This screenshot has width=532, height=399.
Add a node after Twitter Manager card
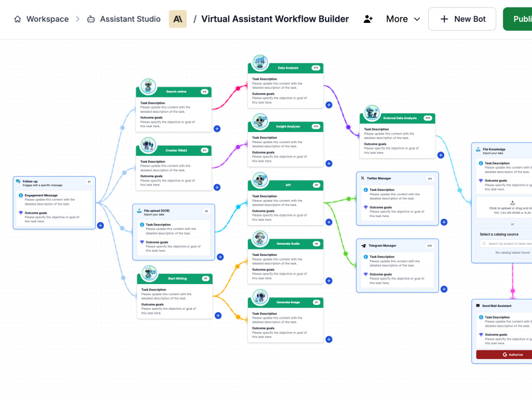click(444, 222)
